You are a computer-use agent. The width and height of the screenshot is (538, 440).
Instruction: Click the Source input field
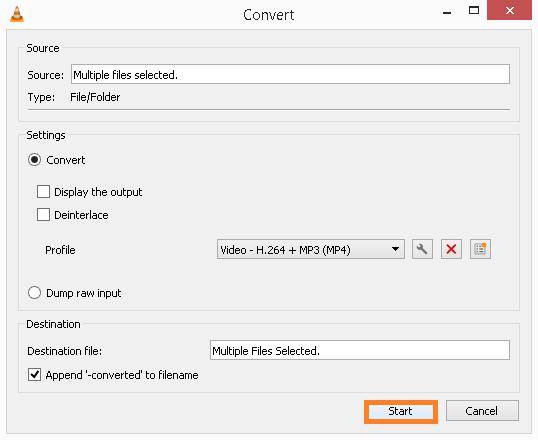pos(290,74)
